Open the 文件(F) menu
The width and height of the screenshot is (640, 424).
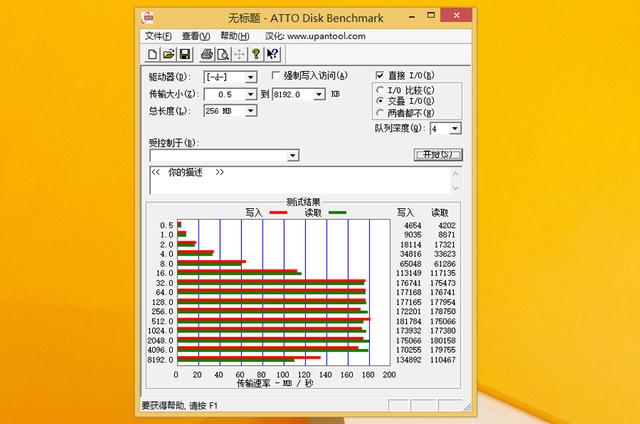158,36
